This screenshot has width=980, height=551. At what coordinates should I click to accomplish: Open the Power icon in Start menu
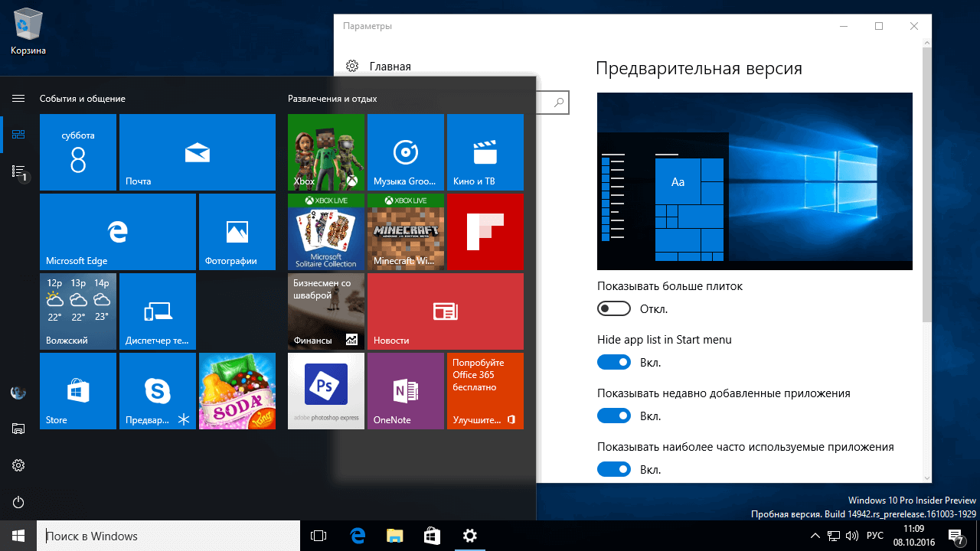[x=18, y=502]
